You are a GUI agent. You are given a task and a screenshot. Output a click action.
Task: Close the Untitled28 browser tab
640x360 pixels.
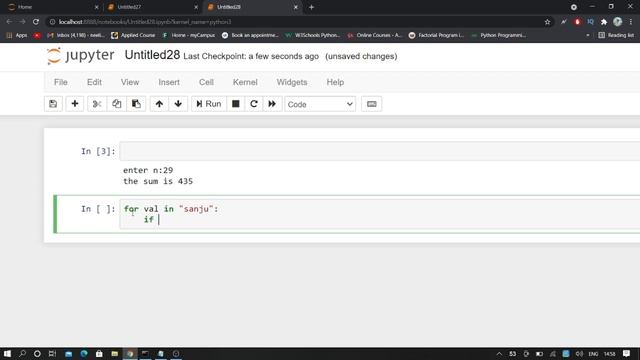(296, 7)
